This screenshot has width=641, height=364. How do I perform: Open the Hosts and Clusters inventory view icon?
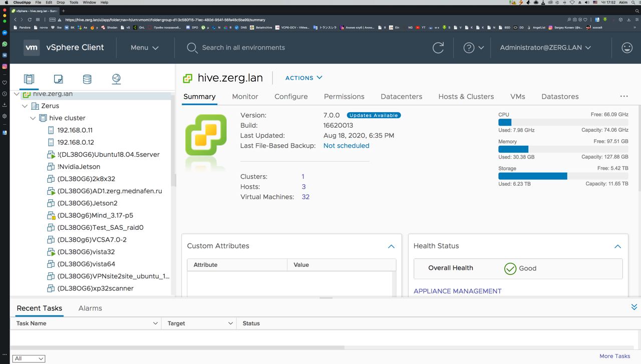[29, 79]
